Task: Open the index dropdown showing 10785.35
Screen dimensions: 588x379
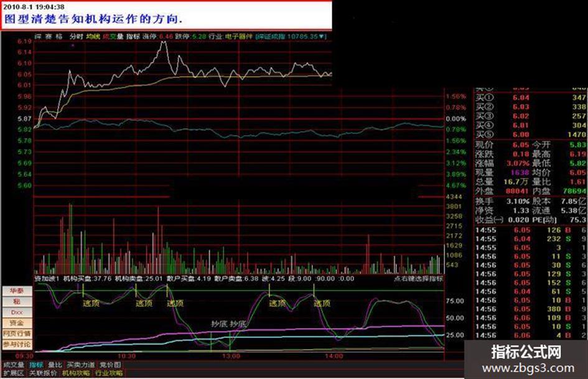Action: click(x=291, y=36)
